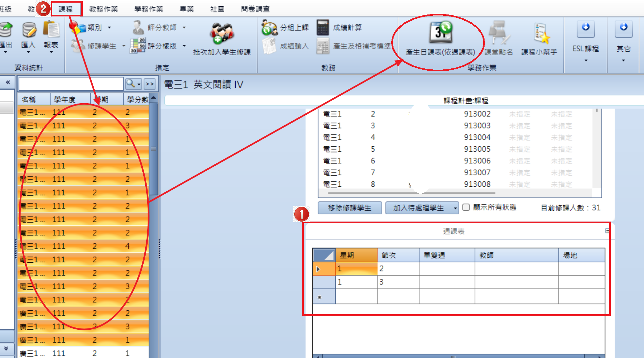The width and height of the screenshot is (644, 358).
Task: Click the 成績輸入 icon
Action: point(270,46)
